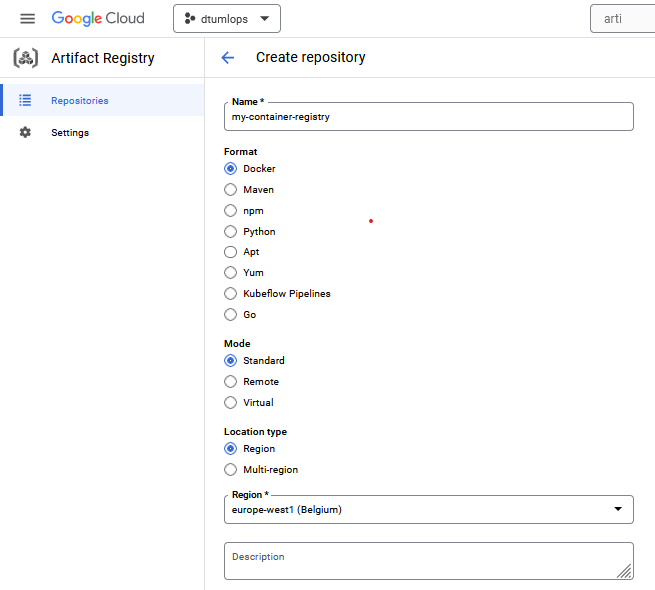Select the Kubeflow Pipelines format
The height and width of the screenshot is (590, 655).
[231, 294]
